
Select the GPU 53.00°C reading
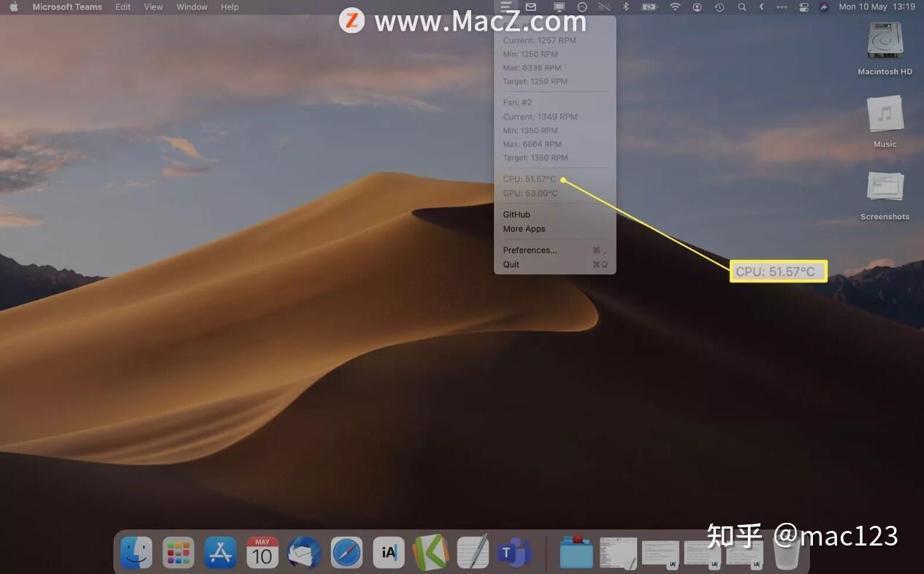point(529,193)
